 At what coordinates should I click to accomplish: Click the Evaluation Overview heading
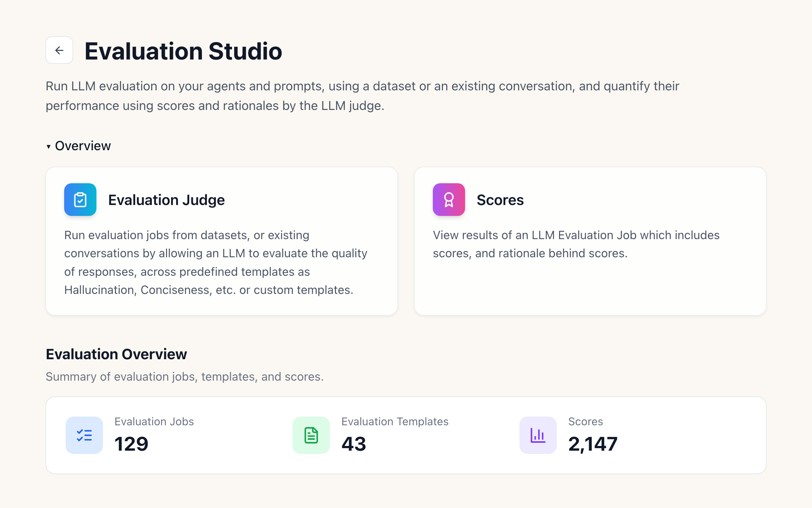pyautogui.click(x=116, y=354)
